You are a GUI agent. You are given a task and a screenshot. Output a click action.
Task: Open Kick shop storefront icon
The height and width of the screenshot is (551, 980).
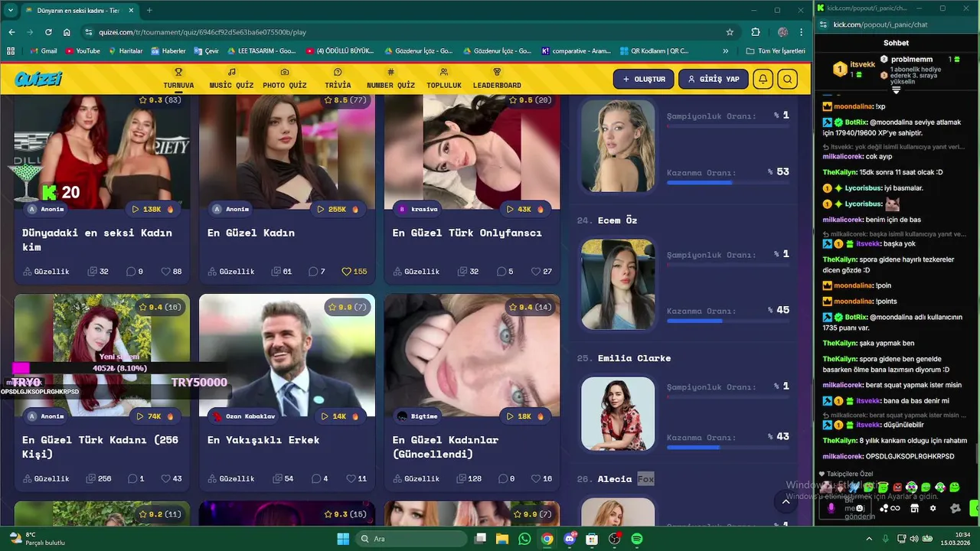[913, 508]
